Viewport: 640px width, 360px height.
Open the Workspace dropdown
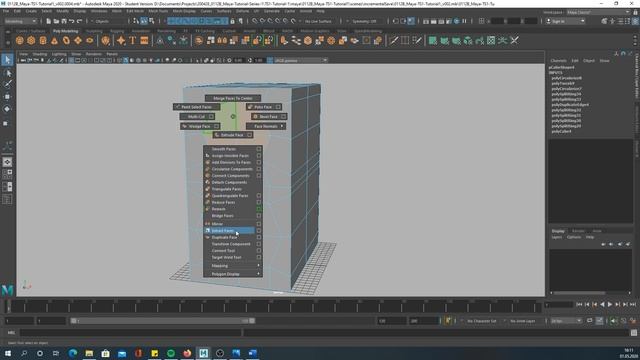point(598,12)
